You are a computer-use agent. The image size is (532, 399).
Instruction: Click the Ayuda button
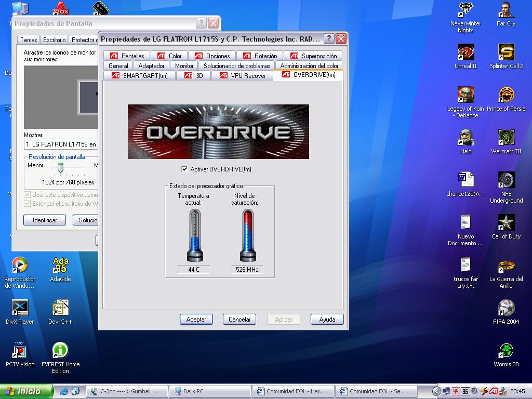point(327,320)
